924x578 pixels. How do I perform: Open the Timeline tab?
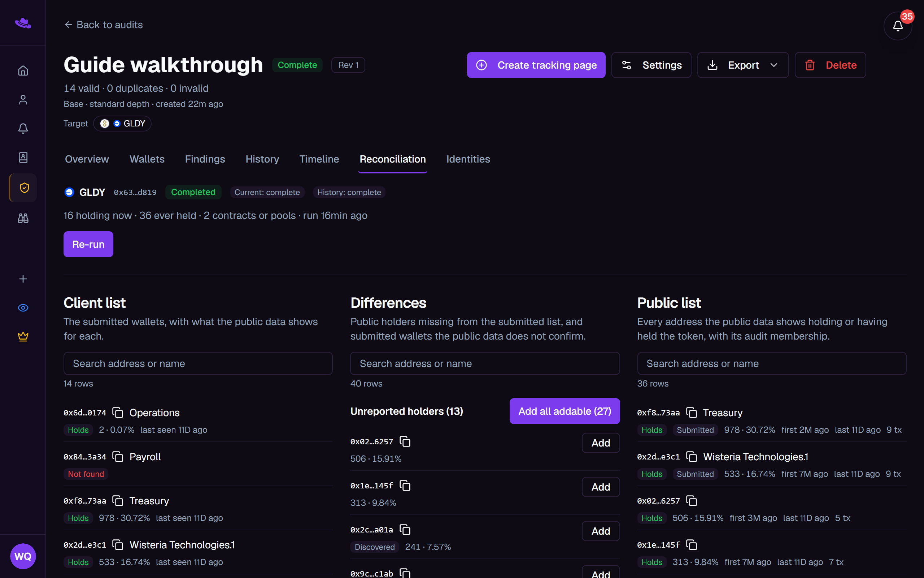coord(319,159)
